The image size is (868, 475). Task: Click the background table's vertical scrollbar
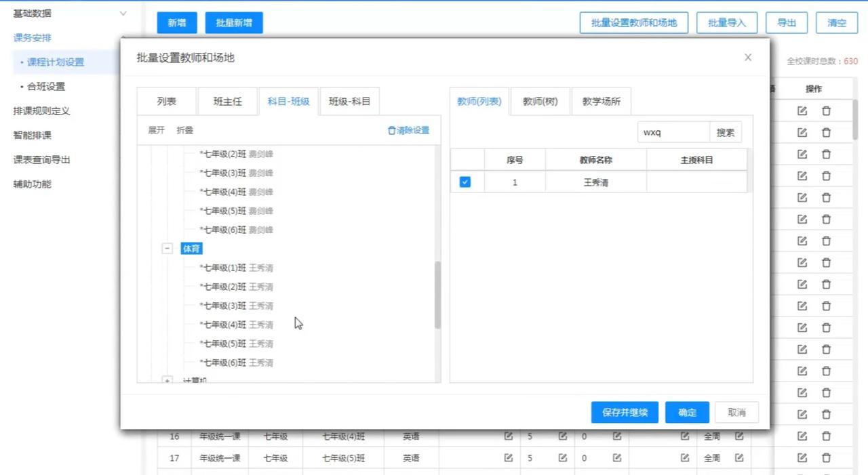tap(855, 119)
